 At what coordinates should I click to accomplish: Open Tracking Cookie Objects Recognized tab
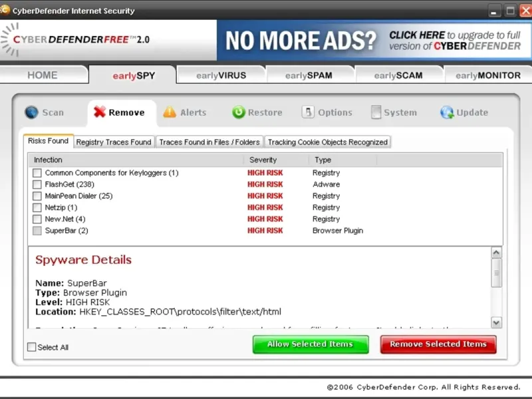point(328,142)
